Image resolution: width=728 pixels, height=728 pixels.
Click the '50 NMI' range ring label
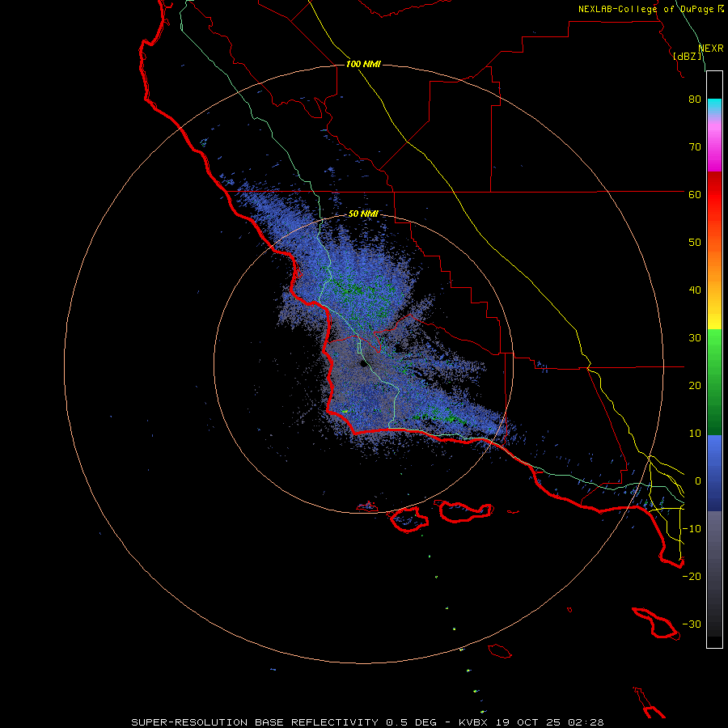[x=363, y=214]
